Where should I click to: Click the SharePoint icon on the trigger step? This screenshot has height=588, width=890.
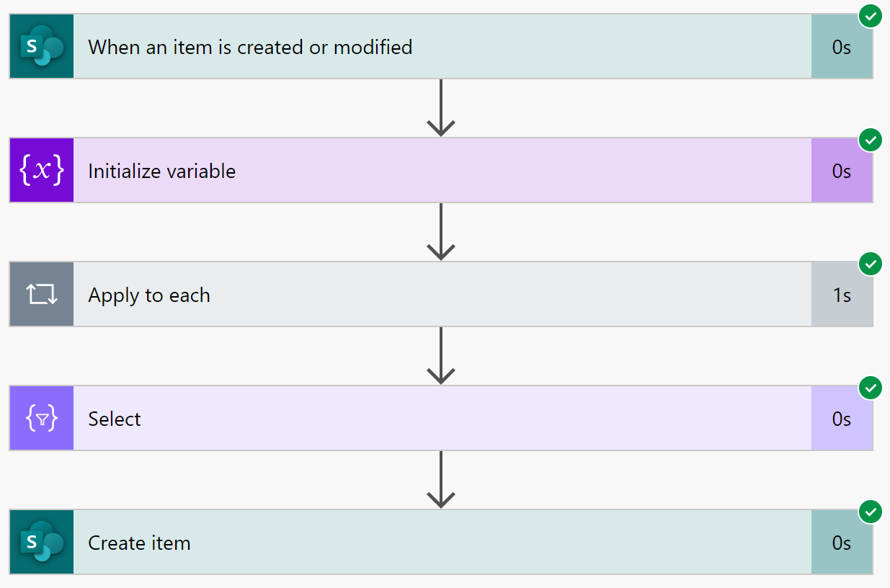pos(42,47)
